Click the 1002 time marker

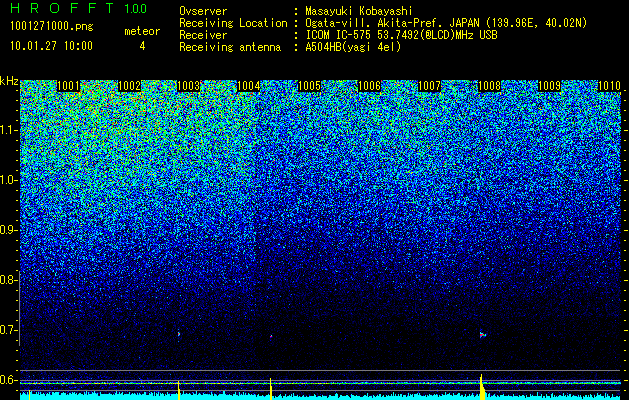(x=130, y=86)
